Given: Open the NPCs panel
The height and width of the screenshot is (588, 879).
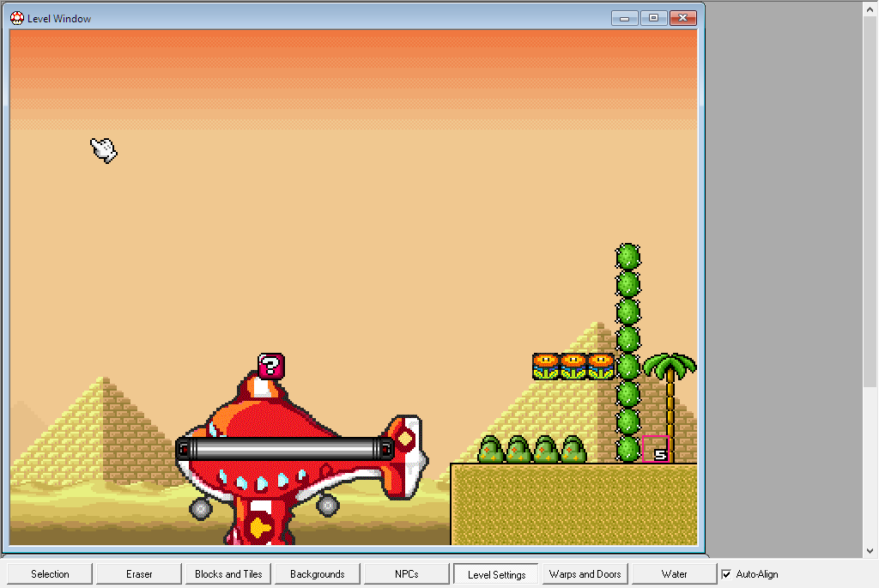Looking at the screenshot, I should (406, 574).
